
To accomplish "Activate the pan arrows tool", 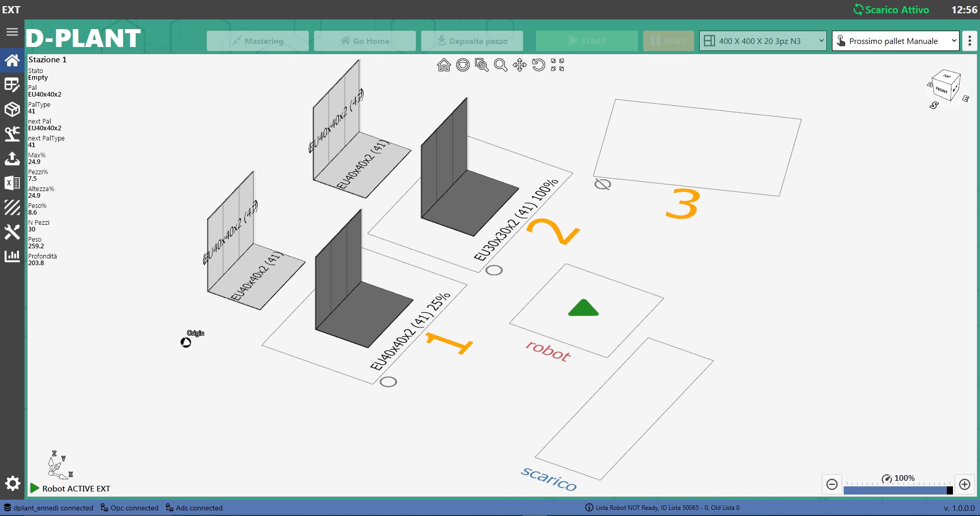I will click(x=520, y=65).
